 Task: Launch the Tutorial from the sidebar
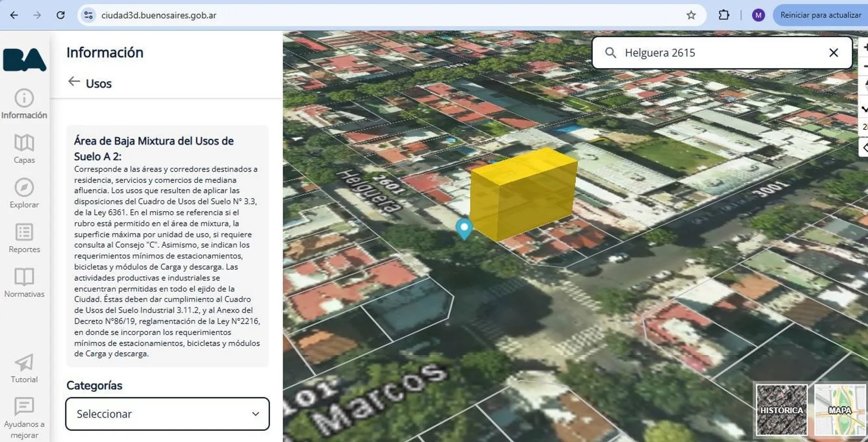(x=24, y=369)
